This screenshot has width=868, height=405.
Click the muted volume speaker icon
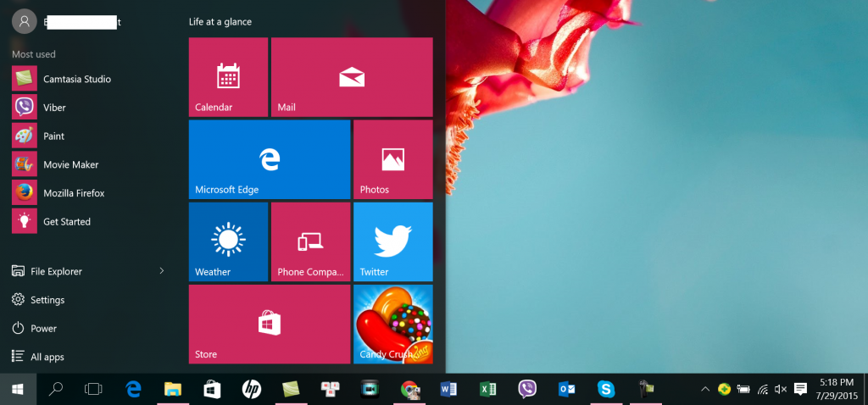click(x=781, y=390)
